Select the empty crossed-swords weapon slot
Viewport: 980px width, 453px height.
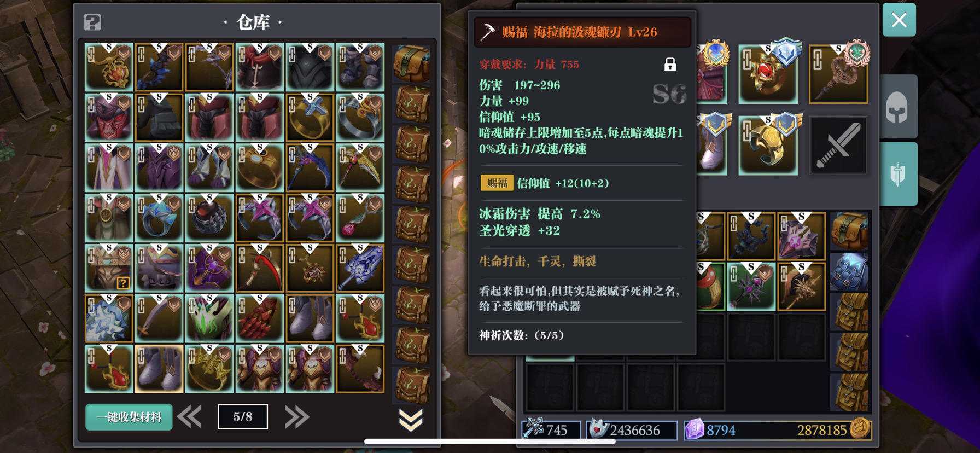click(x=838, y=146)
